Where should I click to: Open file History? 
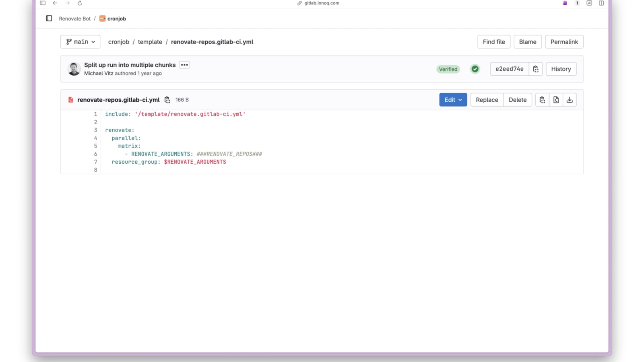pyautogui.click(x=561, y=69)
